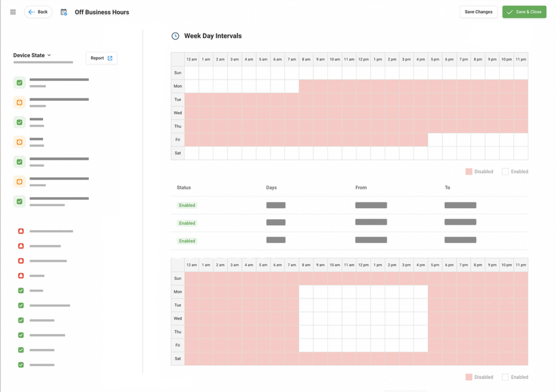The height and width of the screenshot is (392, 555).
Task: Select Monday 8 am cell in lower grid
Action: [x=306, y=292]
